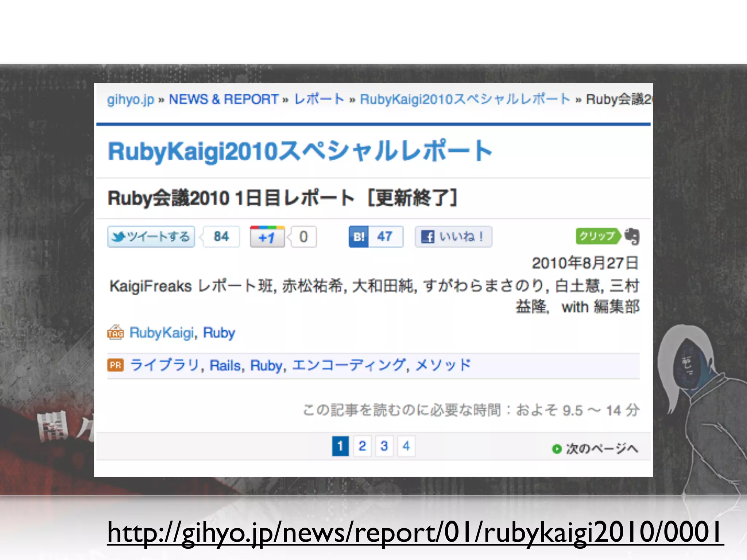Screen dimensions: 747x560
Task: Click the Twitter tweet button
Action: [151, 237]
